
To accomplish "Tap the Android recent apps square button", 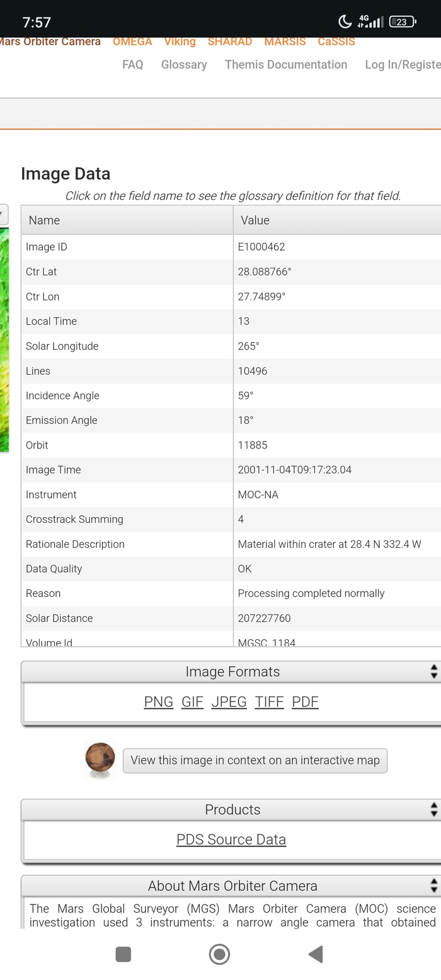I will pos(123,954).
